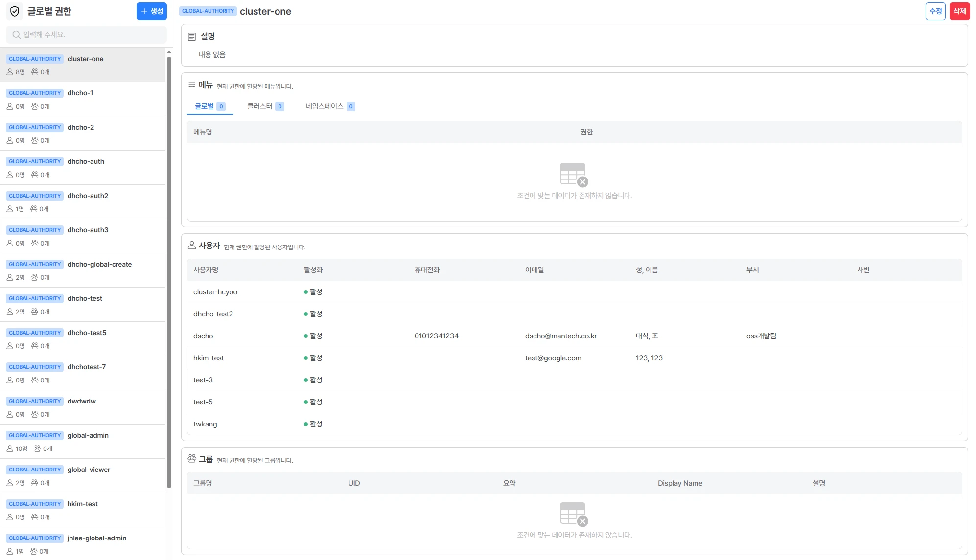
Task: Select the 글로벌 menu tab
Action: coord(210,106)
